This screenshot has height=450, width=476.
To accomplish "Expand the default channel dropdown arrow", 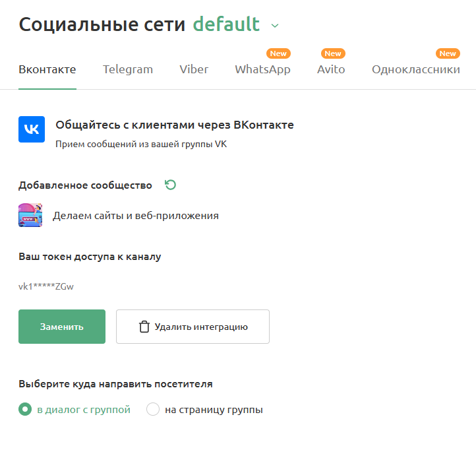I will [x=275, y=26].
